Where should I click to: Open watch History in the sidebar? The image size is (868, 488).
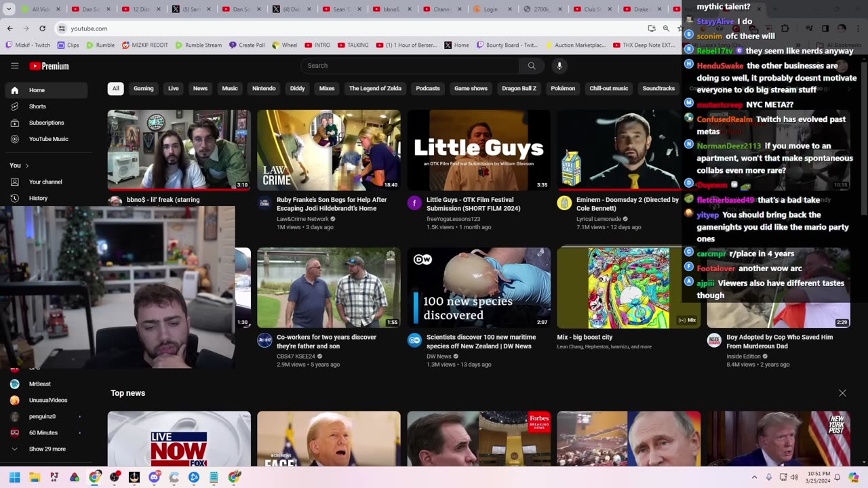46,198
